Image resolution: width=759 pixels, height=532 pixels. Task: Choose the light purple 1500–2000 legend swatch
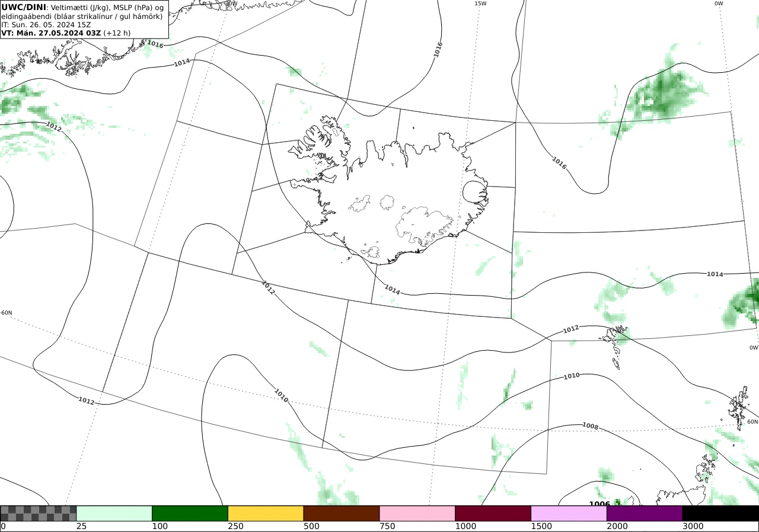(569, 513)
